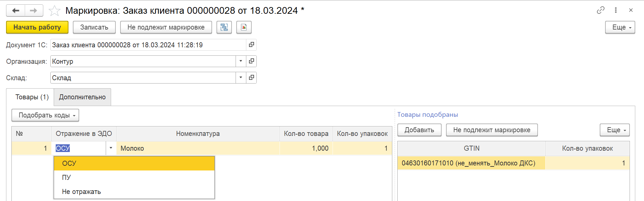Click the ОСУ value in the edit cell

63,148
